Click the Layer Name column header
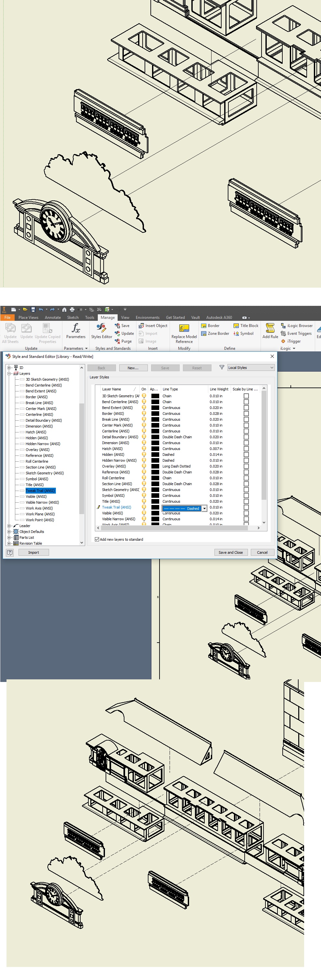The image size is (321, 980). point(119,389)
